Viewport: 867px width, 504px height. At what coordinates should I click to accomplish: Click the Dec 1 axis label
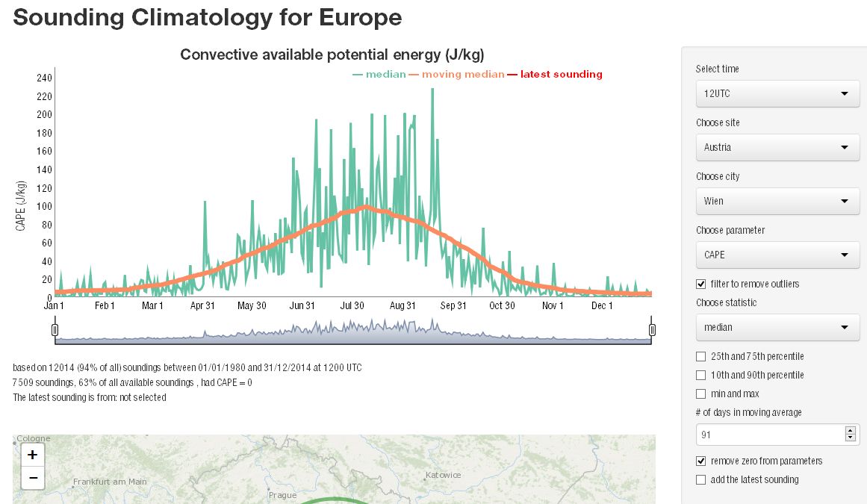tap(602, 305)
